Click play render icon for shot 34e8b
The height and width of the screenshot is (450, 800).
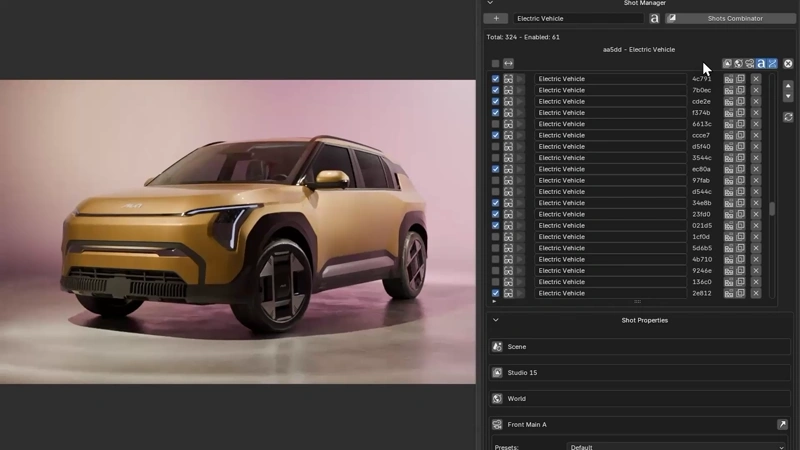[520, 203]
